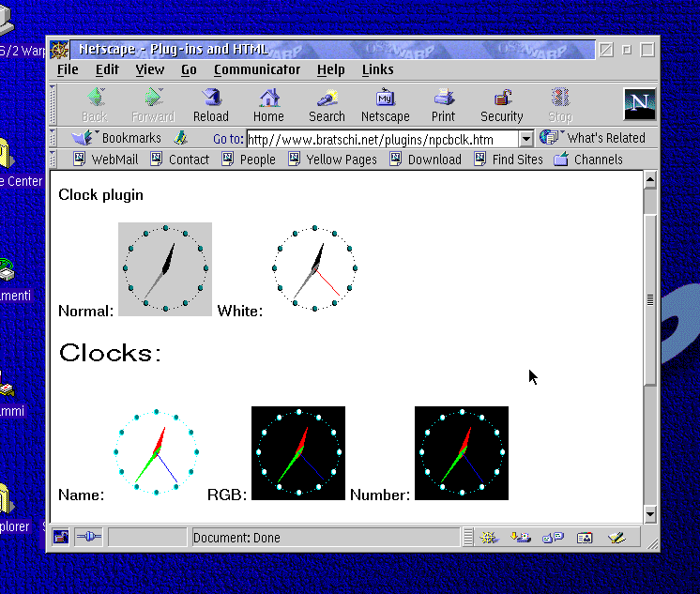Open the Channels folder in personal toolbar
This screenshot has width=700, height=594.
(x=588, y=160)
